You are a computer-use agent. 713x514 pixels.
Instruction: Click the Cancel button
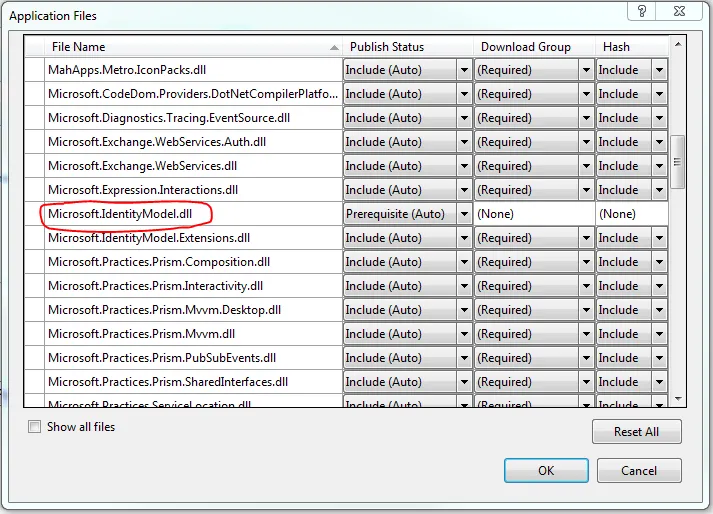coord(639,470)
